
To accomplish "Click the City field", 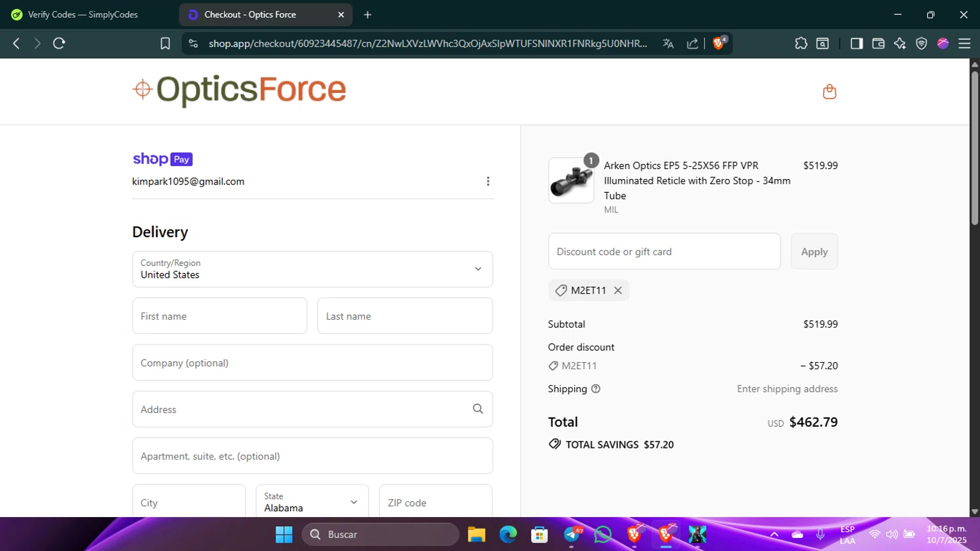I will pyautogui.click(x=189, y=502).
